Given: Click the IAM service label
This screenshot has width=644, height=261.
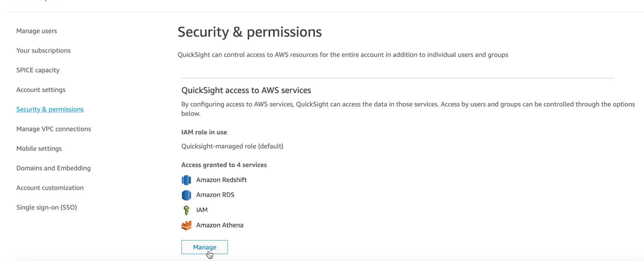Looking at the screenshot, I should tap(202, 210).
